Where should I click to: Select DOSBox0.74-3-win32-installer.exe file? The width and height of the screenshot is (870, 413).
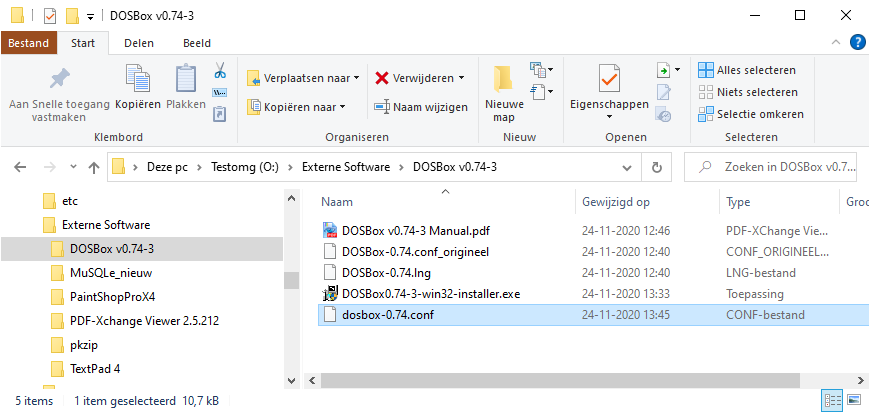point(431,294)
